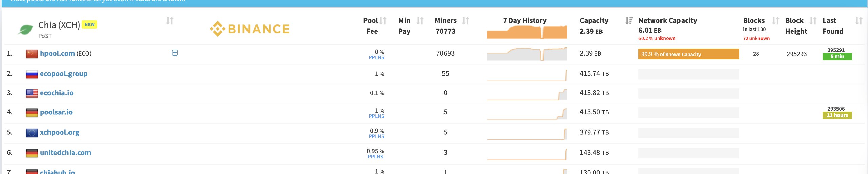868x174 pixels.
Task: Click the Germany flag beside unitedchia.com
Action: pyautogui.click(x=32, y=153)
